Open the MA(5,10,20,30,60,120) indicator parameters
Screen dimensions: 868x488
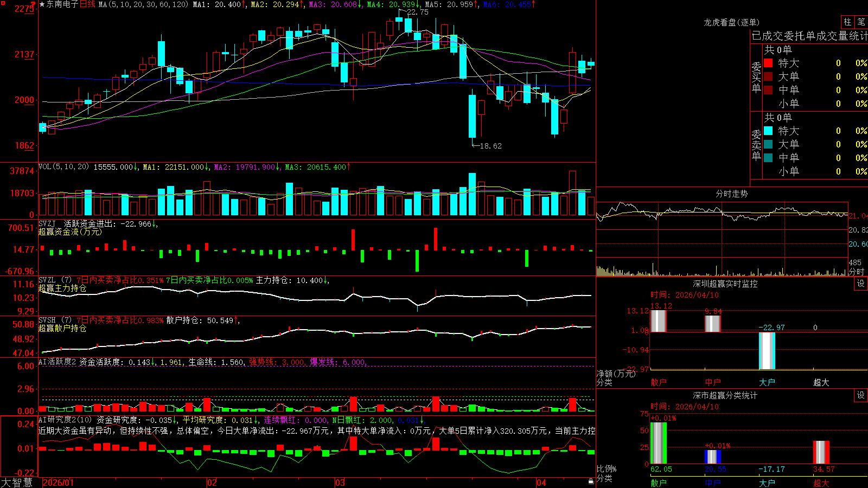tap(143, 4)
